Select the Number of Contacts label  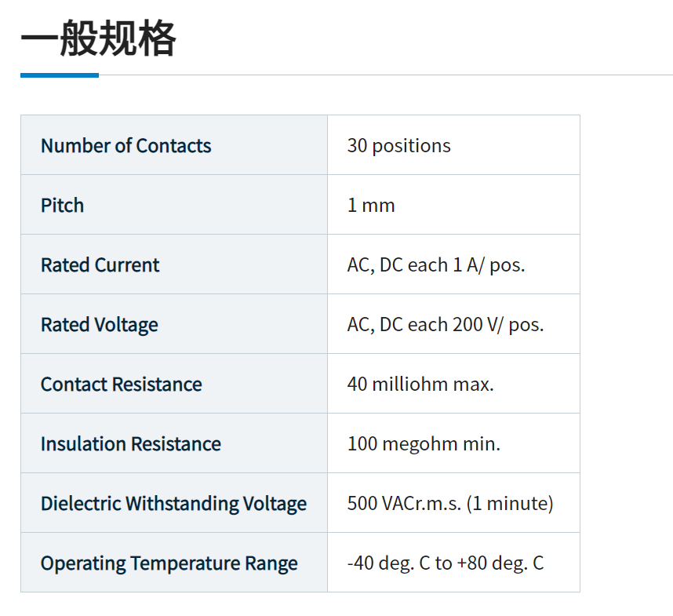pos(126,146)
